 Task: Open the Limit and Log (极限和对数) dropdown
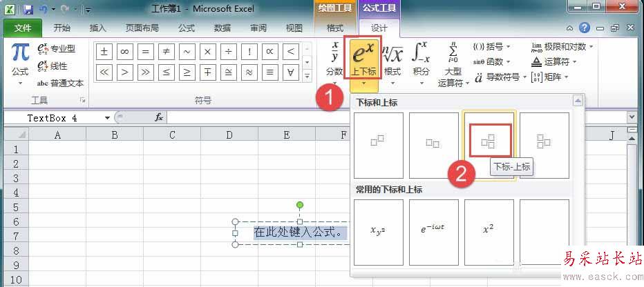[562, 47]
